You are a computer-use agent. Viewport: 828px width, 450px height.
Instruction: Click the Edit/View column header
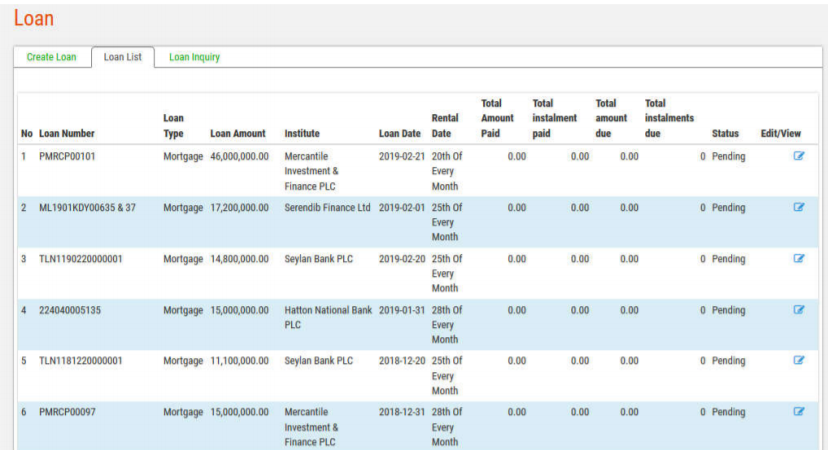(x=780, y=134)
